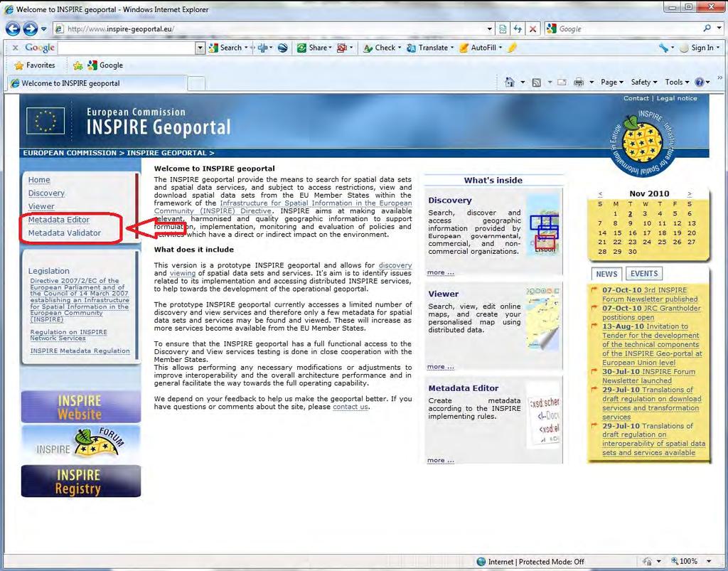Click the Home icon in command bar
Viewport: 728px width, 571px height.
point(510,82)
